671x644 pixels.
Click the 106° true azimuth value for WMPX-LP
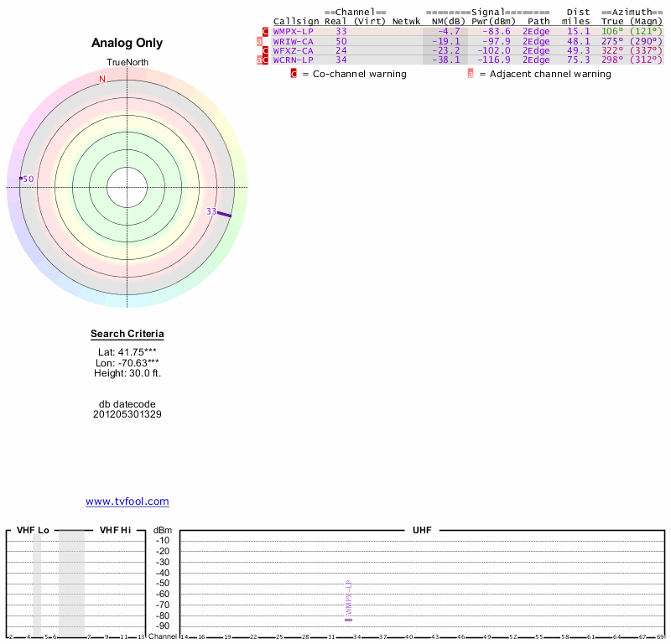[613, 31]
